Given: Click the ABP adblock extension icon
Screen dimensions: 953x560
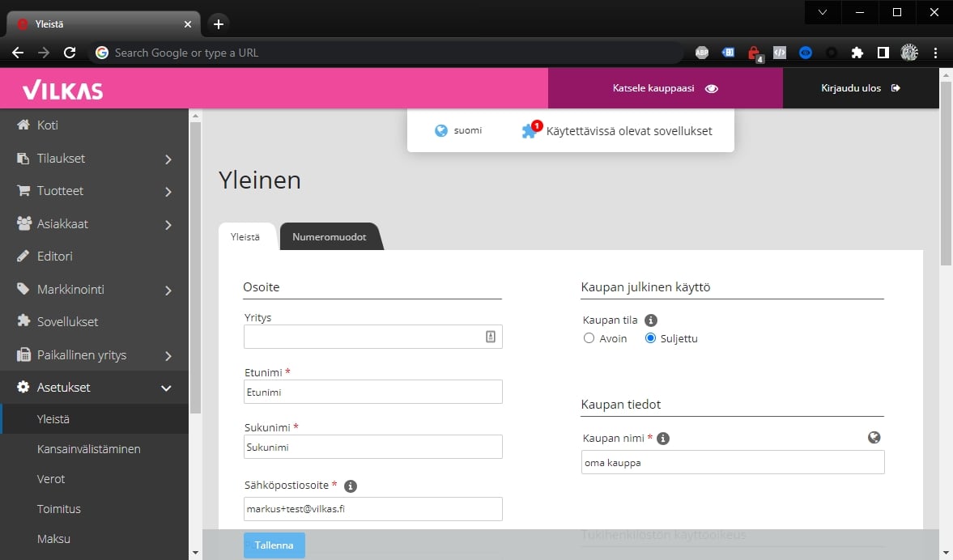Looking at the screenshot, I should [x=702, y=53].
